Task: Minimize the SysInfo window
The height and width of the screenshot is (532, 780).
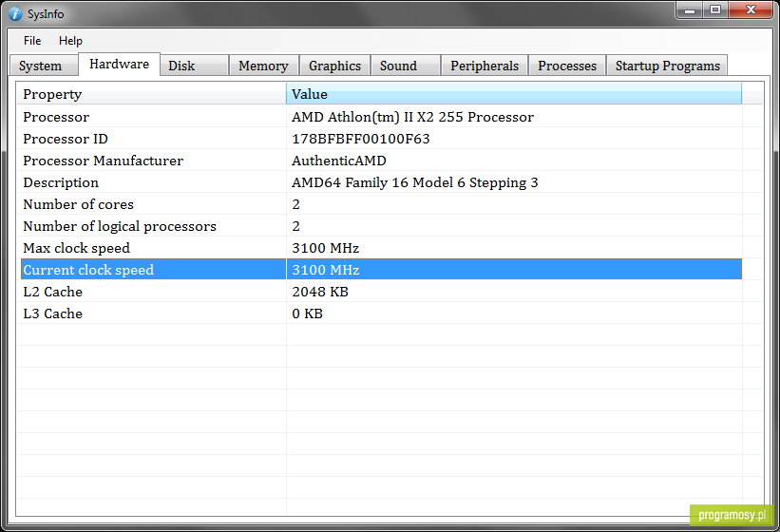Action: pyautogui.click(x=690, y=9)
